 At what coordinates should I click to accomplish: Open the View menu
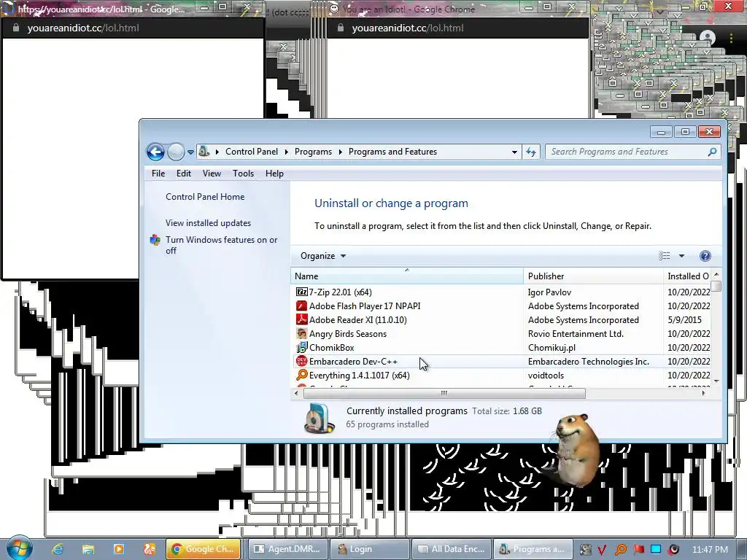(212, 174)
